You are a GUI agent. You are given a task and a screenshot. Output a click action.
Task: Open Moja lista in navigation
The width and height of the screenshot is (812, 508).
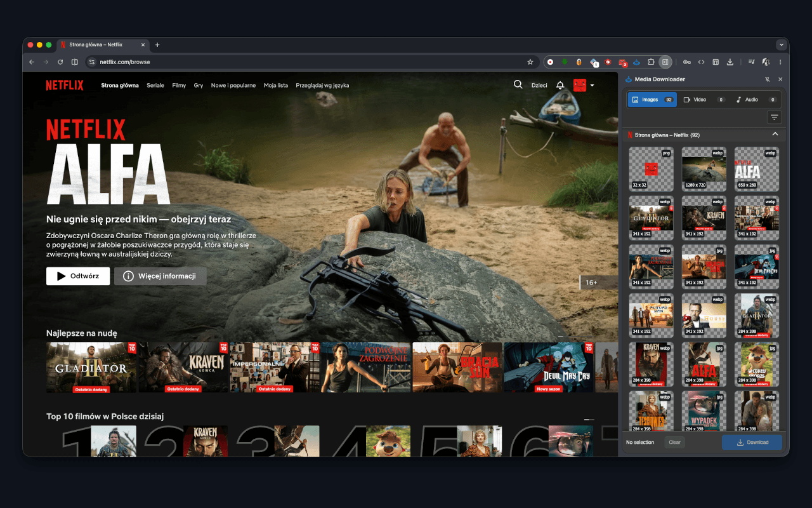[276, 85]
